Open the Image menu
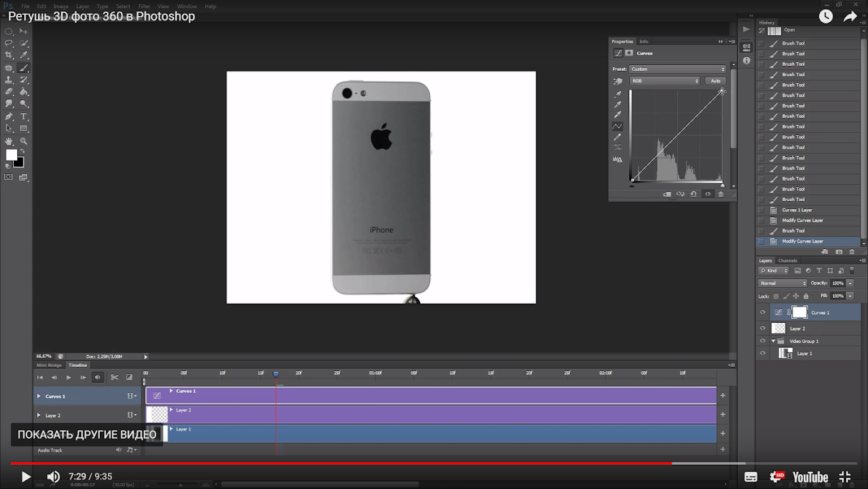 coord(61,6)
